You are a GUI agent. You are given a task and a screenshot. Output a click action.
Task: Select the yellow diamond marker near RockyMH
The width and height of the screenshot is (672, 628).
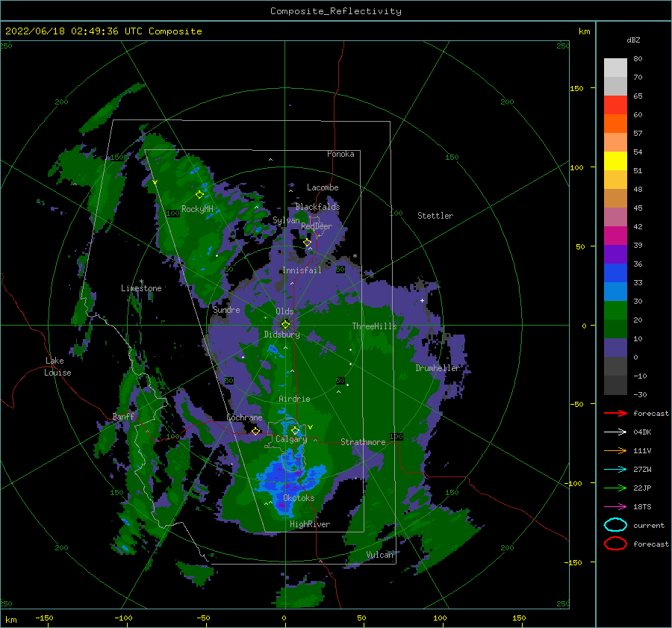point(199,195)
